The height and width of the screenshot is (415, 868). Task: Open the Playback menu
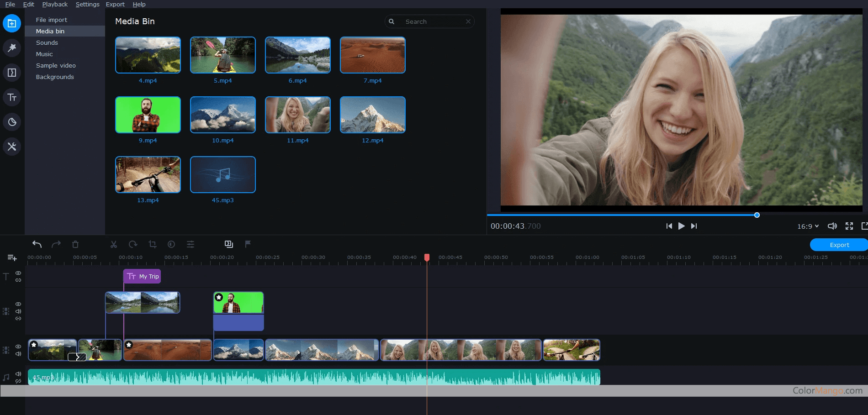point(55,4)
